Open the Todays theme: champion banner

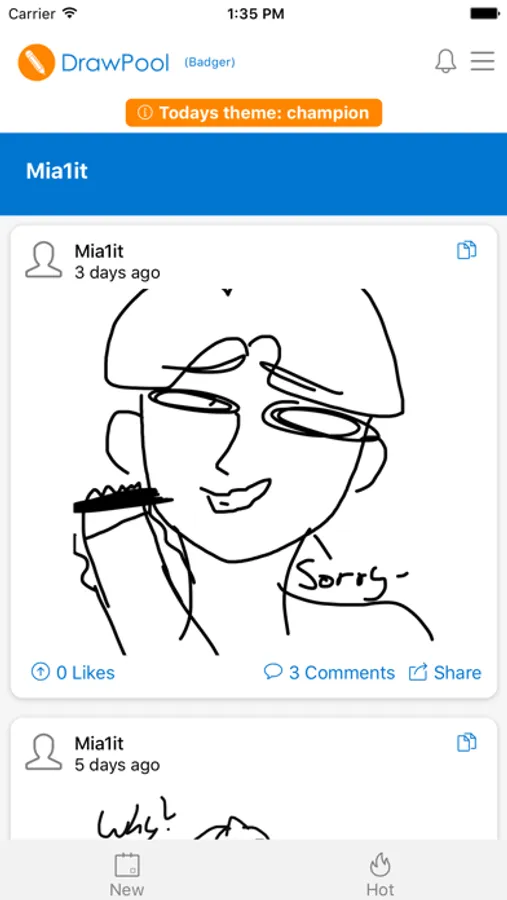[x=254, y=112]
